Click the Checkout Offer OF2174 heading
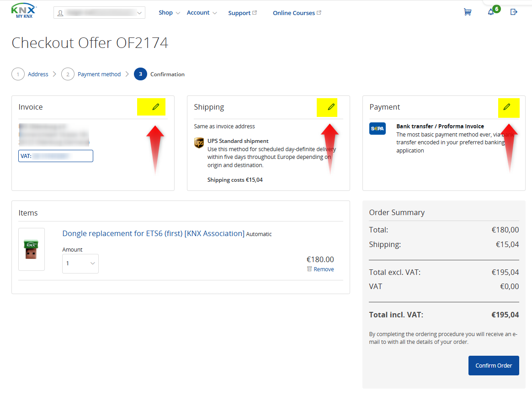The image size is (532, 395). point(90,43)
